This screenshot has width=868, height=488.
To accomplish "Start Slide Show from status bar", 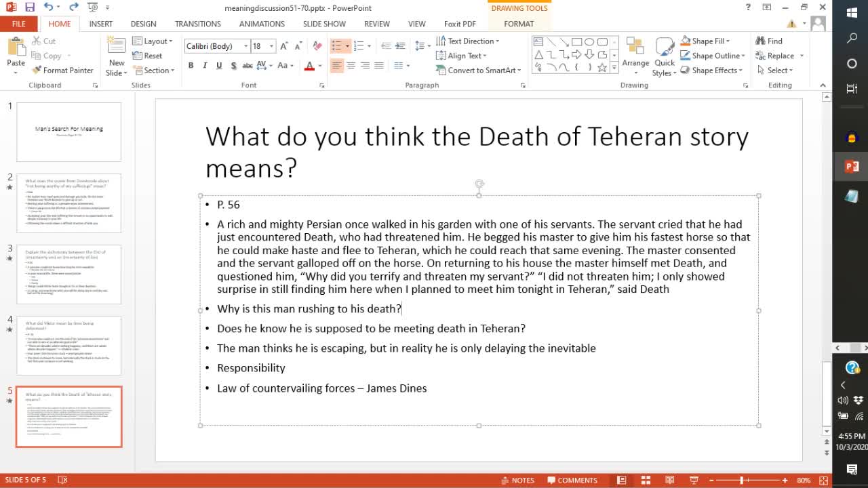I will tap(694, 480).
